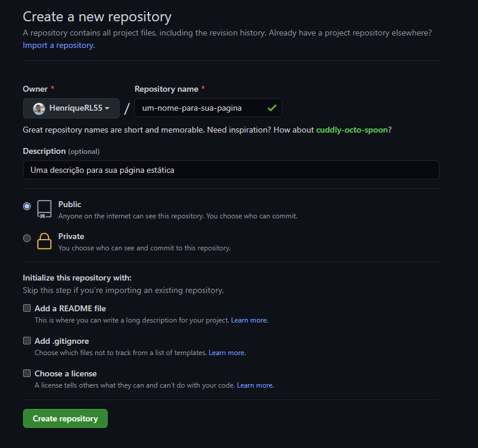
Task: Select the Private visibility radio button
Action: 27,238
